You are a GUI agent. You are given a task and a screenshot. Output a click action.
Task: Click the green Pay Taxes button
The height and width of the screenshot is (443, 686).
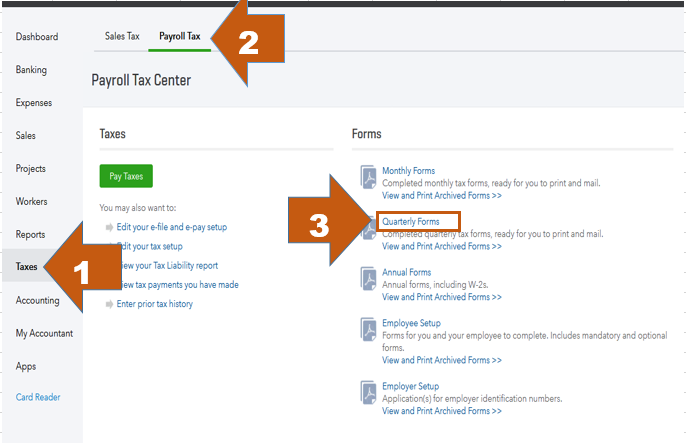click(126, 176)
